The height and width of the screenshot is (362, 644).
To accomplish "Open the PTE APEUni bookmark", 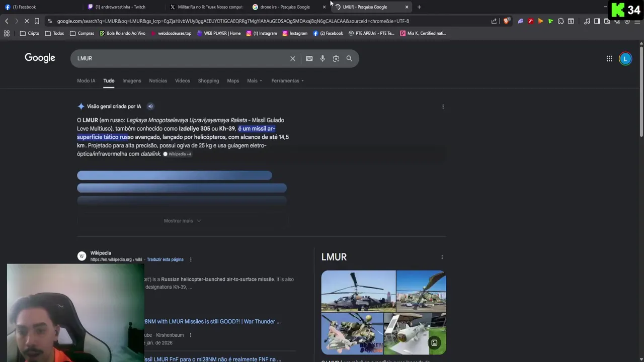I will click(372, 33).
